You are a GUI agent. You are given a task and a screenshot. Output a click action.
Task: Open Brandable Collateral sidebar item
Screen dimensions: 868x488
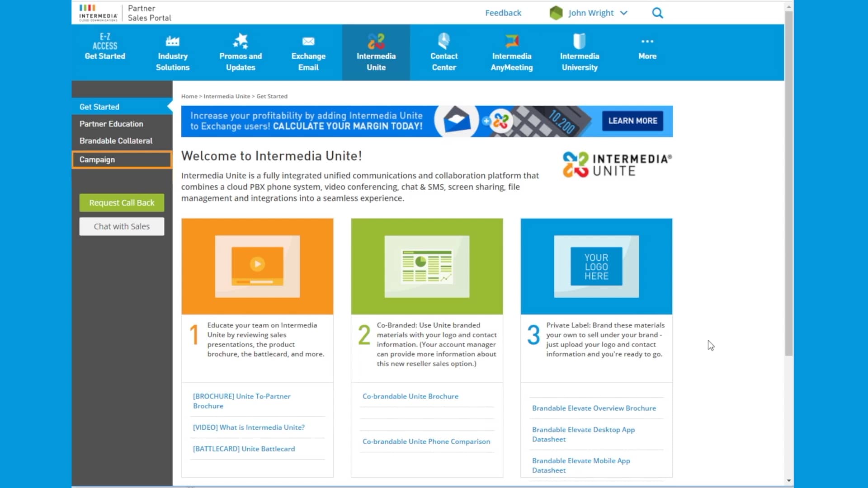point(116,141)
